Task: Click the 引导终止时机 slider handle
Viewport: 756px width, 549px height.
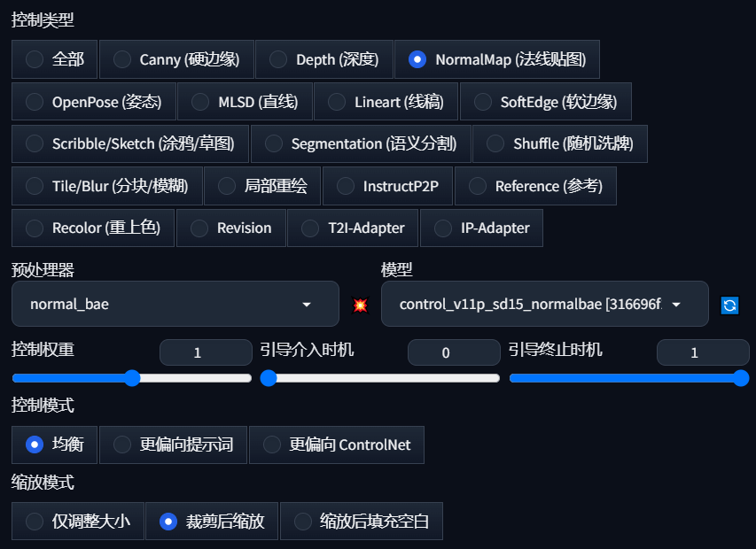Action: tap(741, 378)
